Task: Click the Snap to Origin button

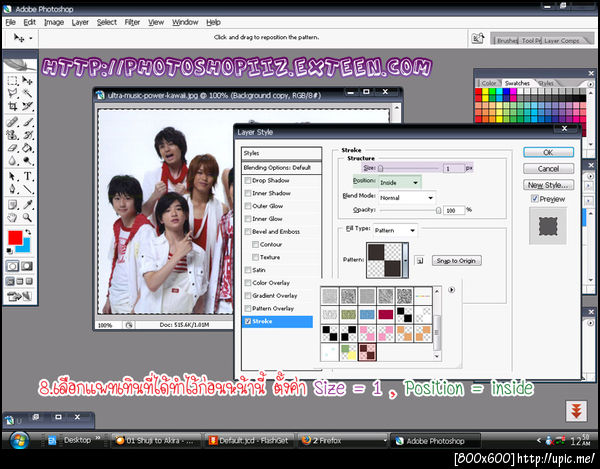Action: [456, 261]
